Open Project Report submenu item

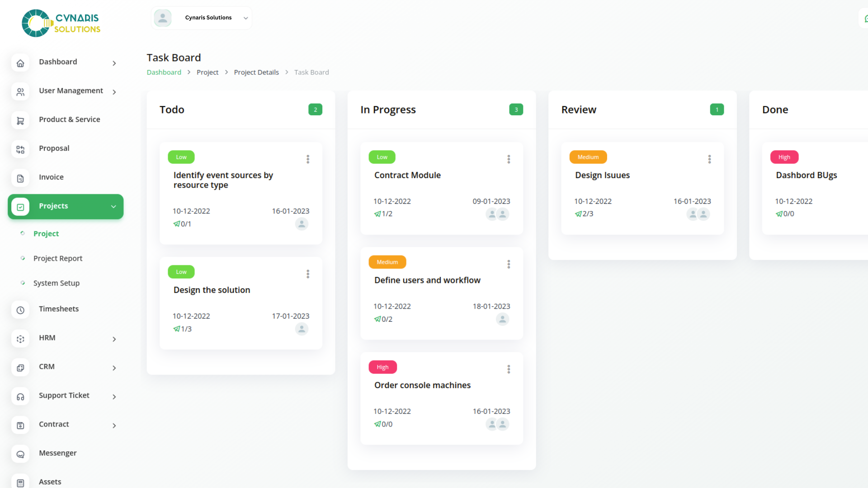coord(58,258)
